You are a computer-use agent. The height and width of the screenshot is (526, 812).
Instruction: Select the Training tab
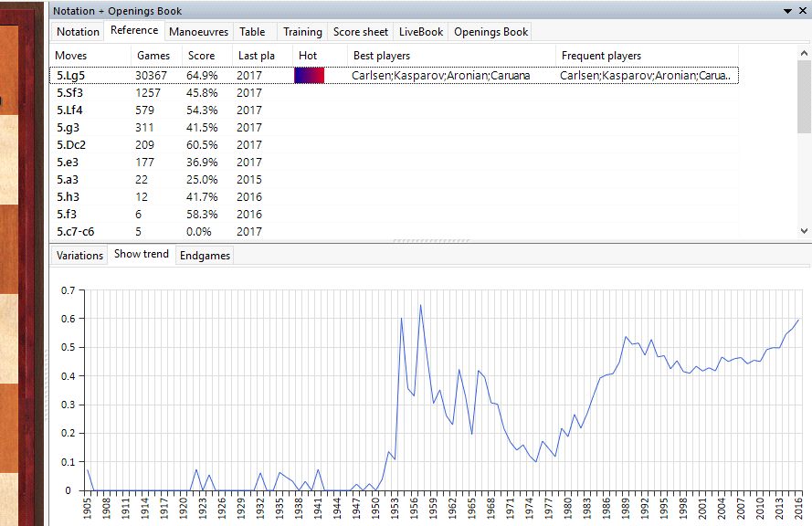pyautogui.click(x=302, y=32)
